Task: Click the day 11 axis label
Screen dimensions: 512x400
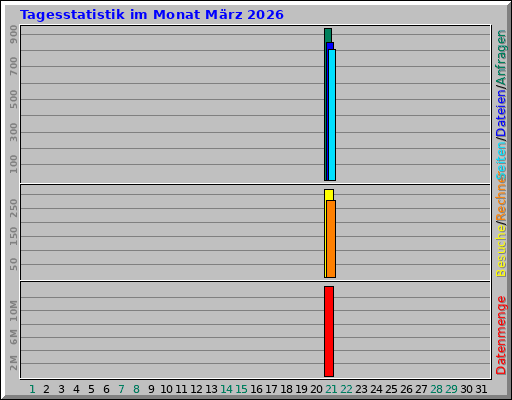Action: 181,389
